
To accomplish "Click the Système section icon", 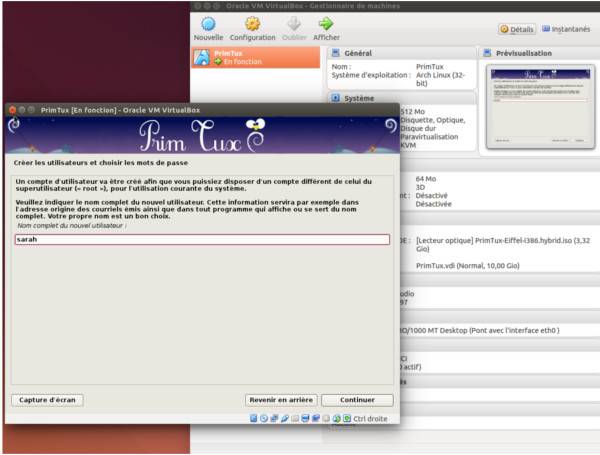I will pos(336,98).
